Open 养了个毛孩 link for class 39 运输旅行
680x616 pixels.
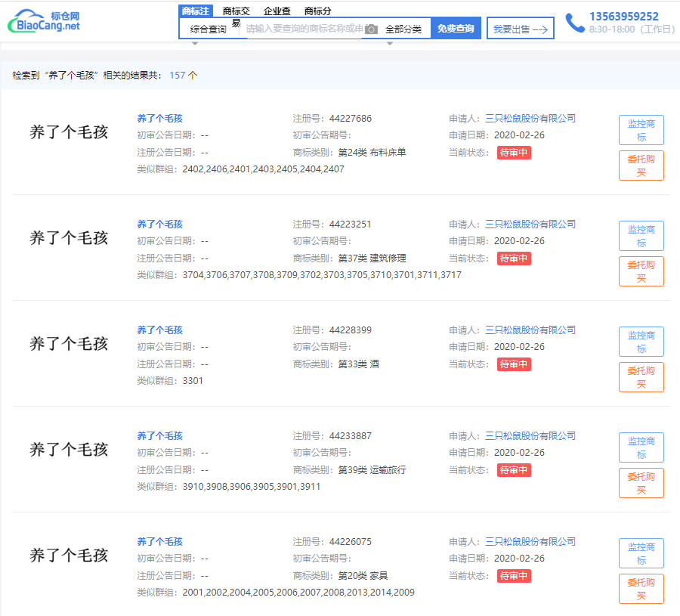point(160,436)
